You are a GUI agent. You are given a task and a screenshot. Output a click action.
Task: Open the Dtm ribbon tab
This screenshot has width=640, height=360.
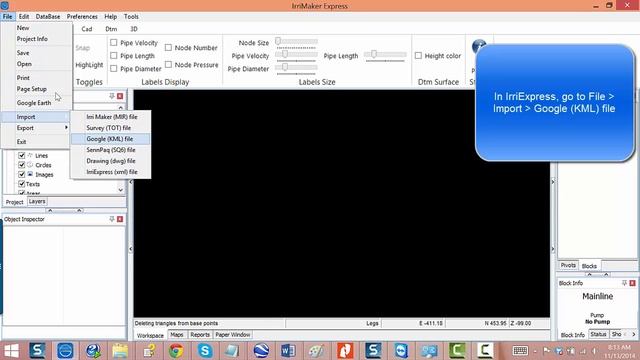(111, 29)
